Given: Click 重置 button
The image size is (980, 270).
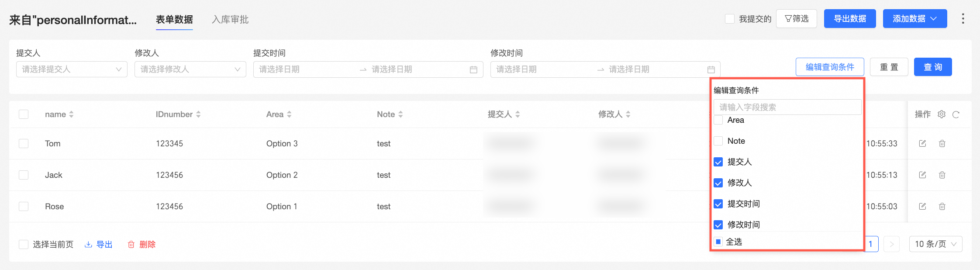Looking at the screenshot, I should pos(889,67).
